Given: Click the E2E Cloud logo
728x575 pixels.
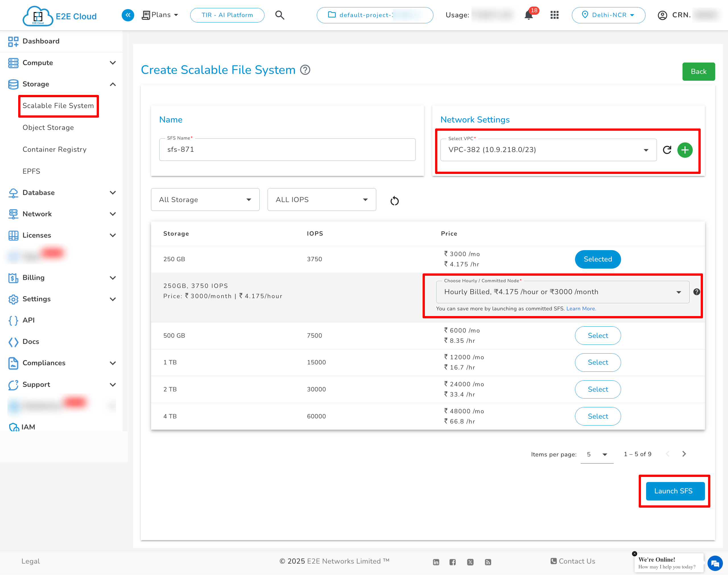Looking at the screenshot, I should (x=59, y=16).
